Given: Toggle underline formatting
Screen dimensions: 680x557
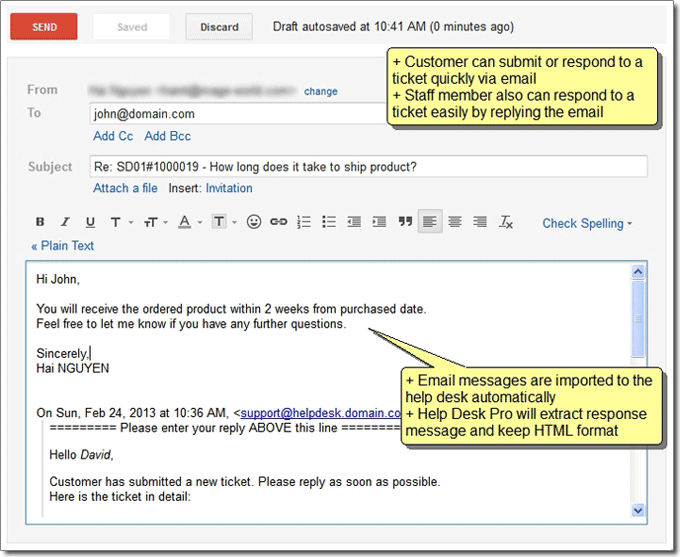Looking at the screenshot, I should pos(90,222).
